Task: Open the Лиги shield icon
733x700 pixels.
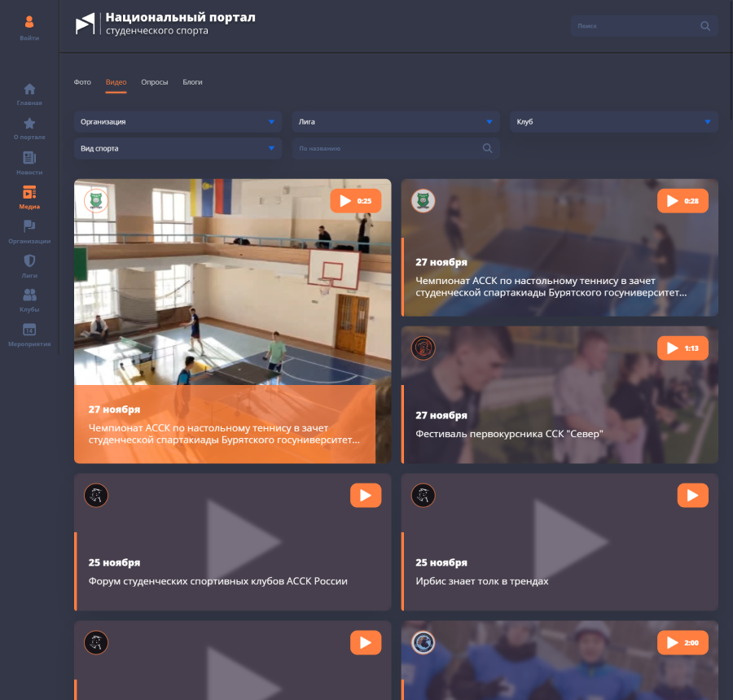Action: coord(29,261)
